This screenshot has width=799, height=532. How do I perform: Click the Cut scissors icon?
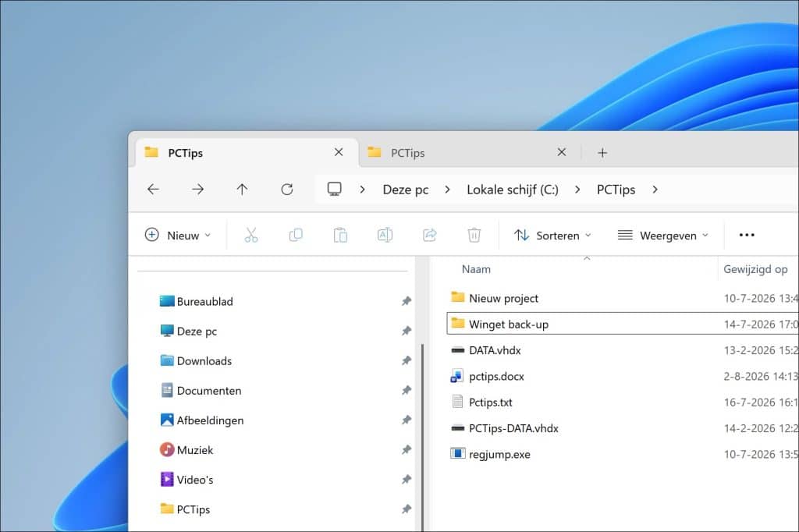click(251, 235)
